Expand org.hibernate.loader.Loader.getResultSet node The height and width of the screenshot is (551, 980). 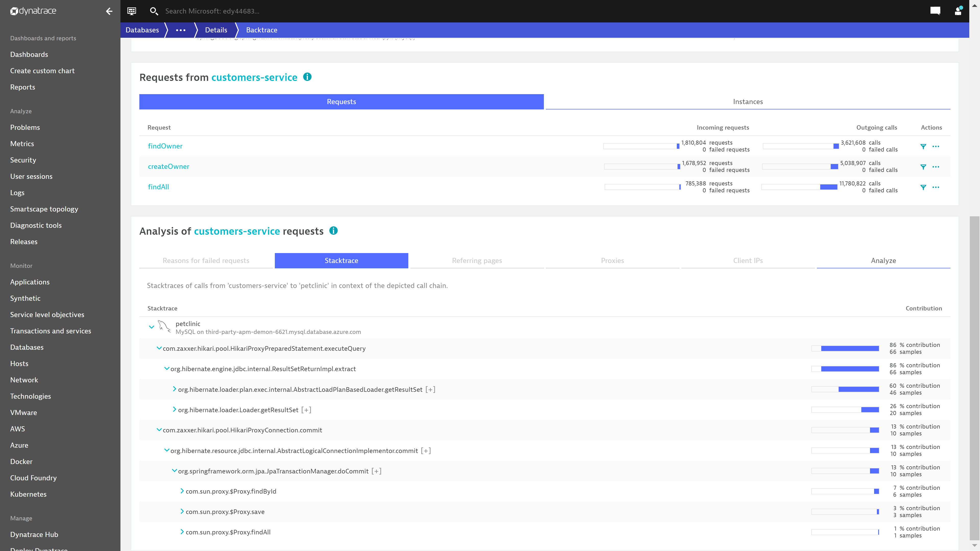(x=174, y=409)
